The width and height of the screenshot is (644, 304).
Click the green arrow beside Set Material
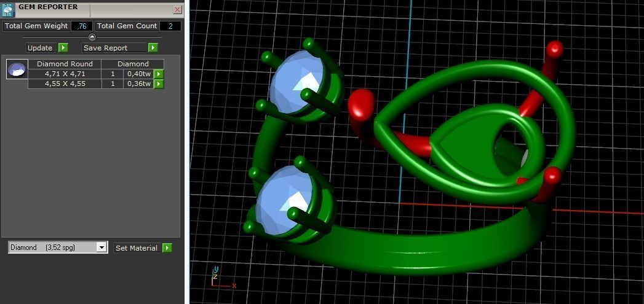point(167,247)
